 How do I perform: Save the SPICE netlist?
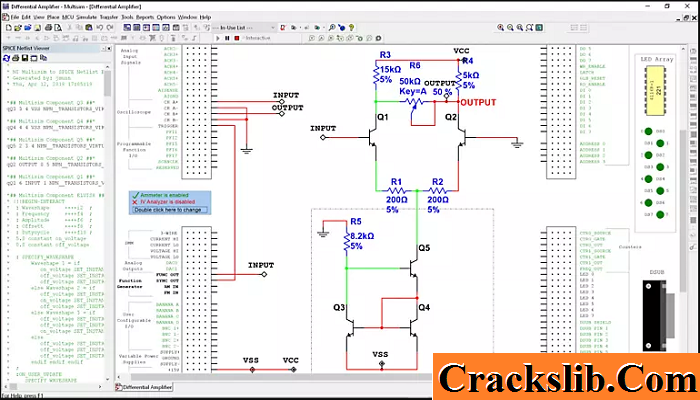point(25,58)
